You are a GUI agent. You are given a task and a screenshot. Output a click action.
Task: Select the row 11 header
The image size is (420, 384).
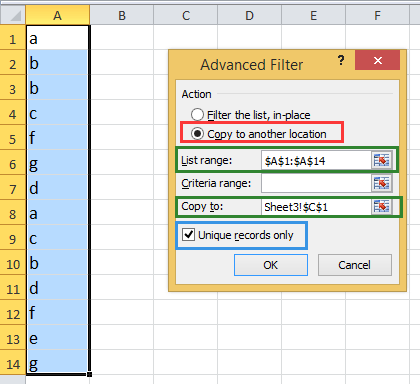(x=13, y=288)
